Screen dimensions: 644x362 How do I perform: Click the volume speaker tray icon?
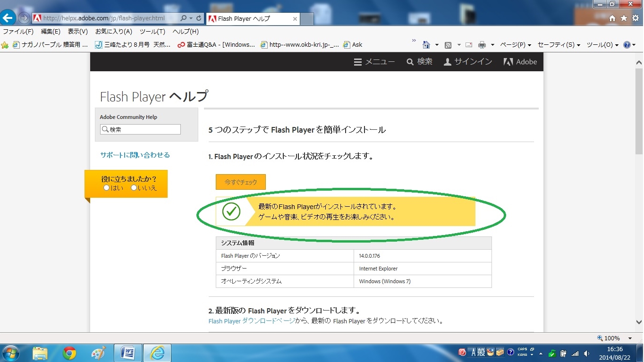coord(587,353)
